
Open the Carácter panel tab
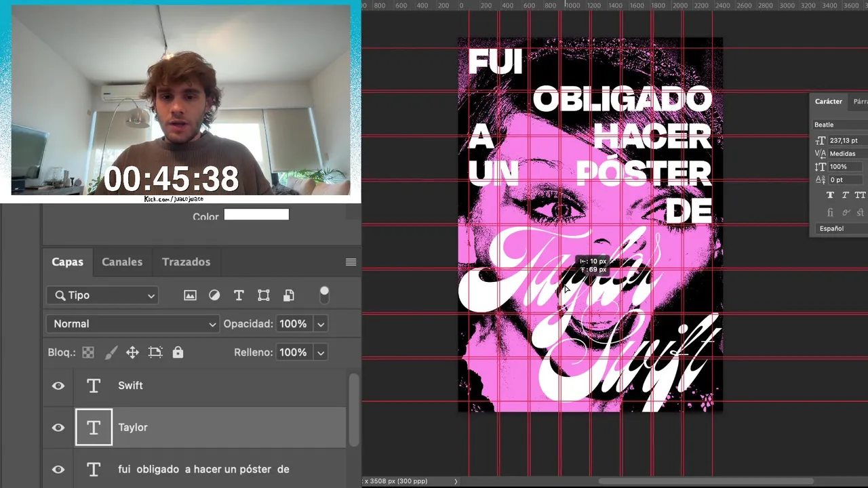(x=829, y=102)
